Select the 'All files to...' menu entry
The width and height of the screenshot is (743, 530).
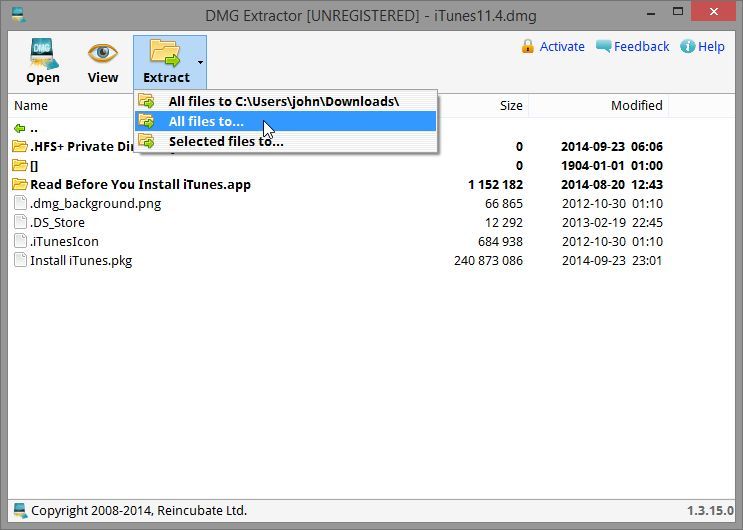pos(285,121)
